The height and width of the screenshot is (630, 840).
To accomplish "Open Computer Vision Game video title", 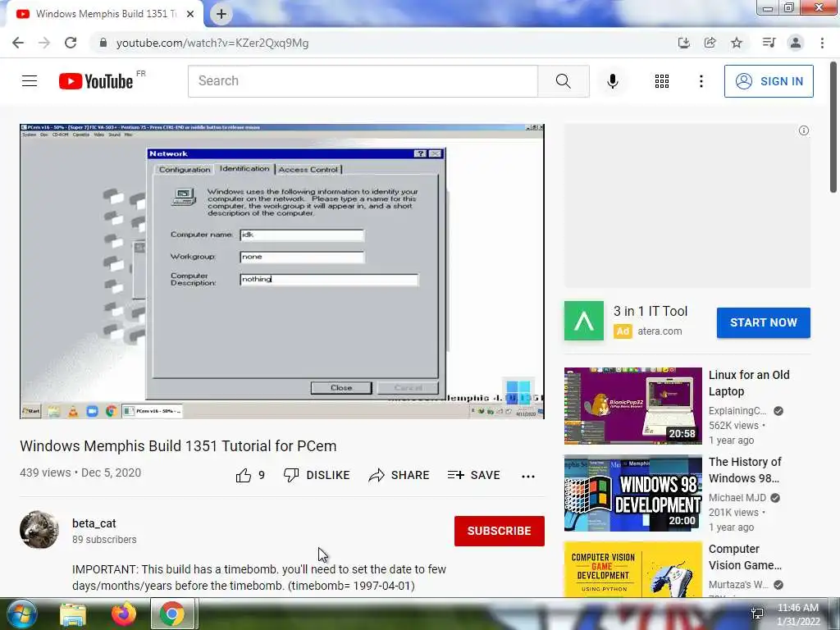I will [745, 557].
